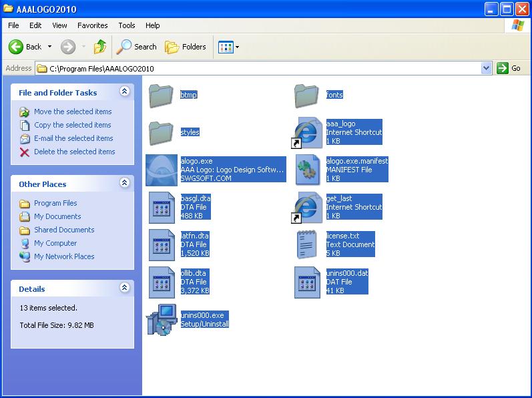Open the File menu
This screenshot has width=532, height=398.
[13, 25]
